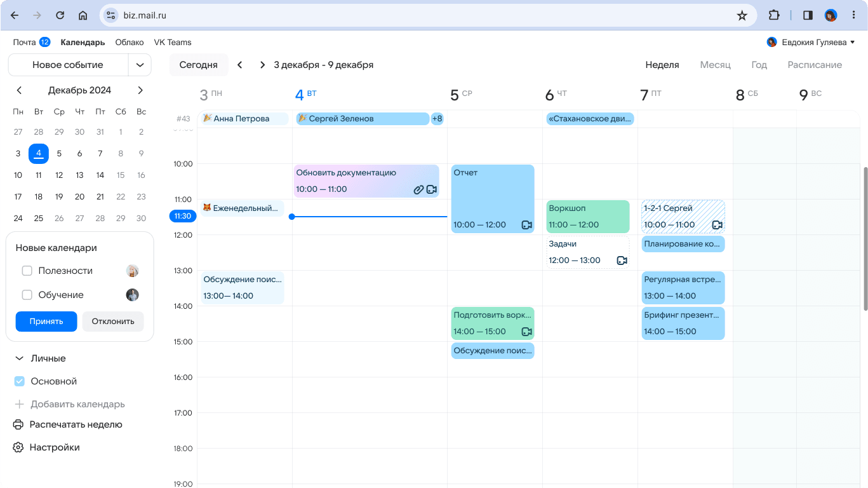Uncheck the Основной calendar checkbox

click(x=20, y=381)
